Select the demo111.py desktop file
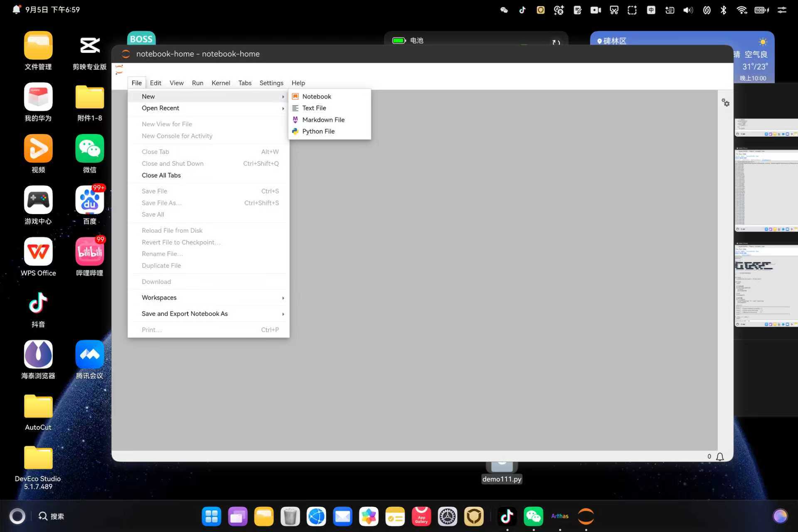 [x=502, y=473]
